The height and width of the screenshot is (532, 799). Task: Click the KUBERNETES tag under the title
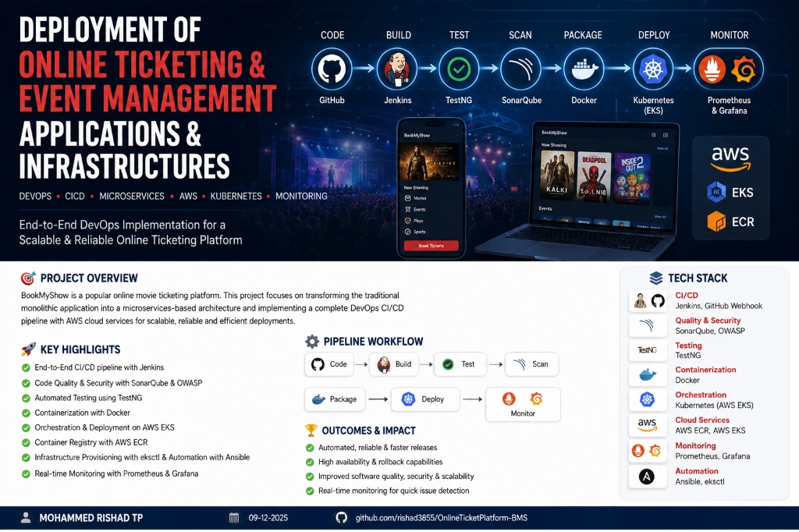click(x=236, y=197)
